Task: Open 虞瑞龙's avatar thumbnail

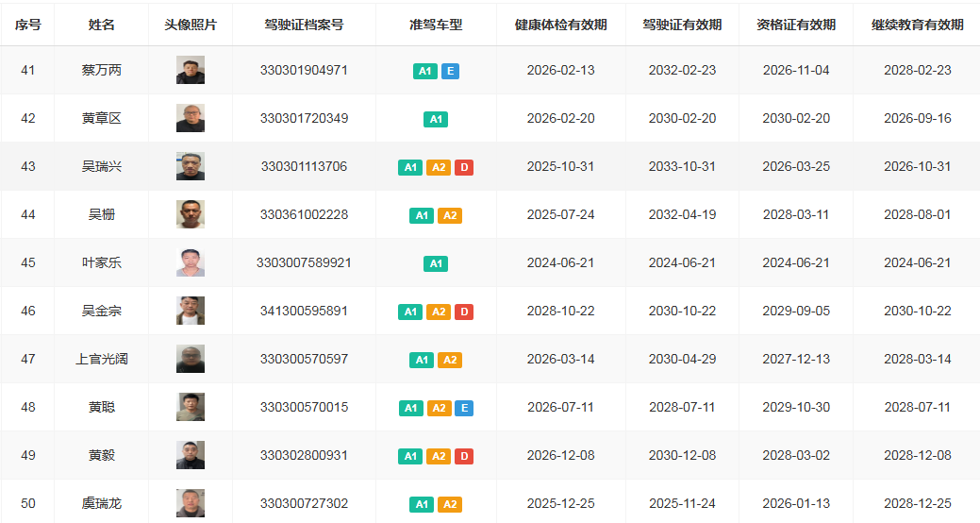Action: tap(191, 504)
